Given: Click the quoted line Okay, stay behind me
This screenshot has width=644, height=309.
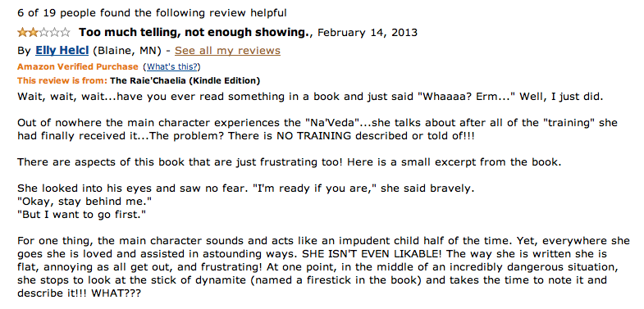Looking at the screenshot, I should click(x=85, y=202).
